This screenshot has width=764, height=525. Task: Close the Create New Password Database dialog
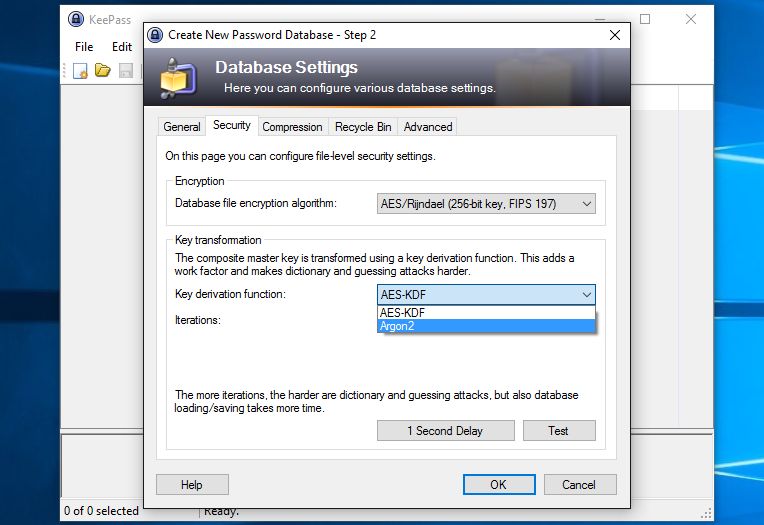click(x=615, y=35)
